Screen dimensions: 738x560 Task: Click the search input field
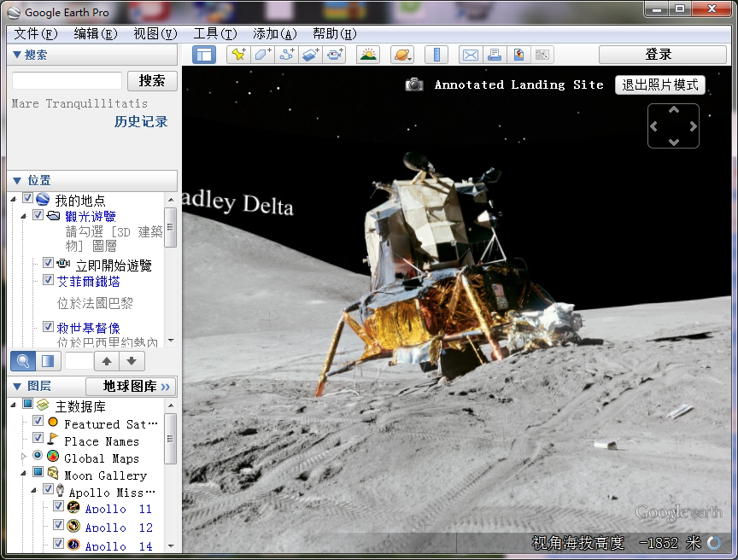(67, 81)
